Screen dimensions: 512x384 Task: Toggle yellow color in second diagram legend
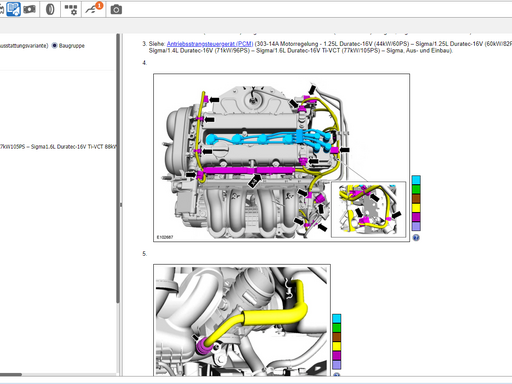[337, 346]
